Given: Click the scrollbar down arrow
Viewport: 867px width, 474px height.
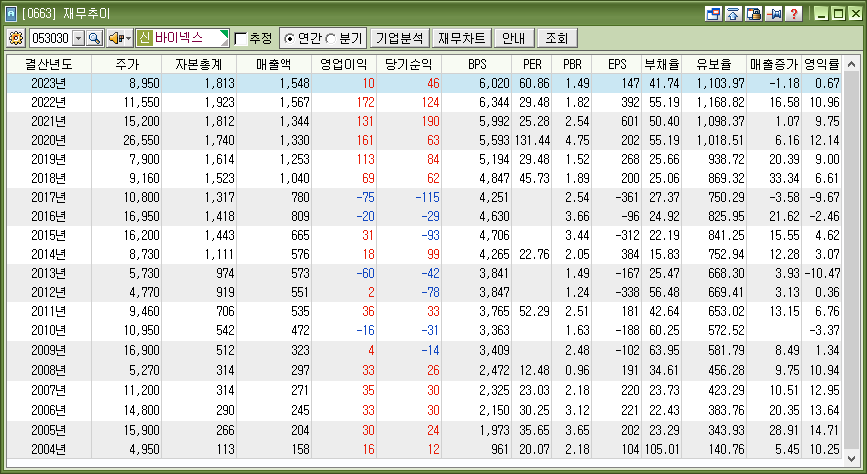Looking at the screenshot, I should pos(852,457).
